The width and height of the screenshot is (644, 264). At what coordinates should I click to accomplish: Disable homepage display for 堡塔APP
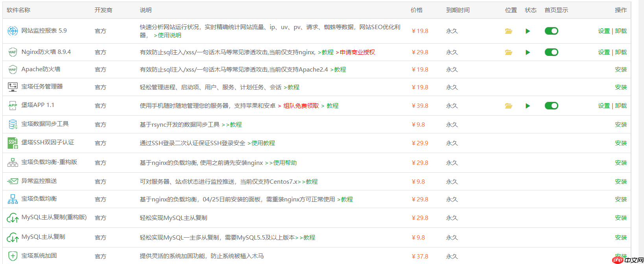click(551, 106)
